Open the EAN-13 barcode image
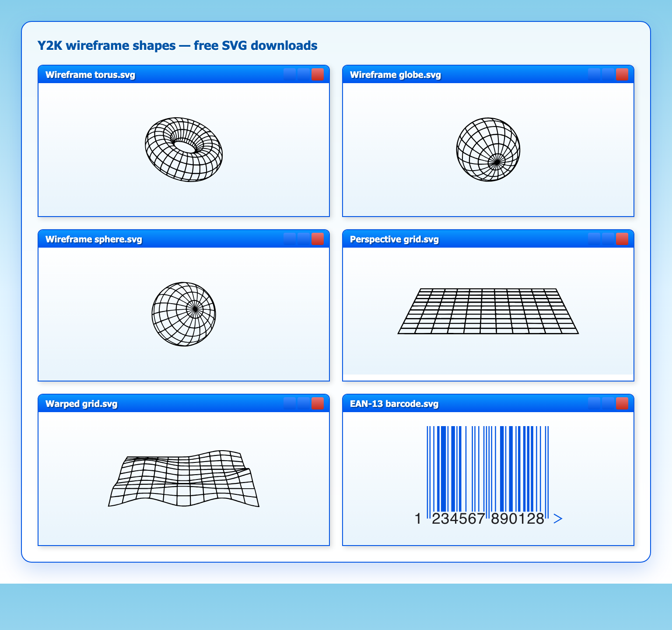Screen dimensions: 672x630 click(x=488, y=476)
